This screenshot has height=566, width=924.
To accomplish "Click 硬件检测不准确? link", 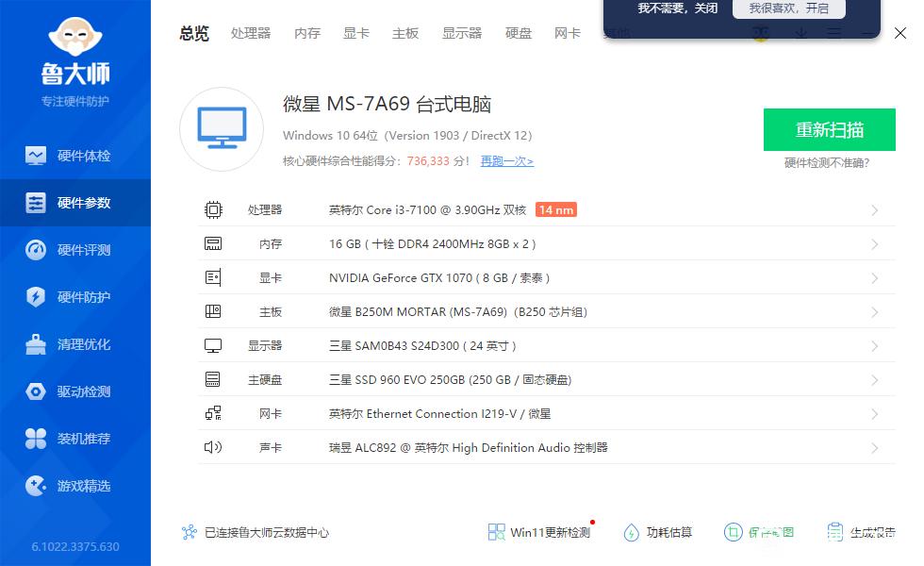I will click(x=827, y=162).
